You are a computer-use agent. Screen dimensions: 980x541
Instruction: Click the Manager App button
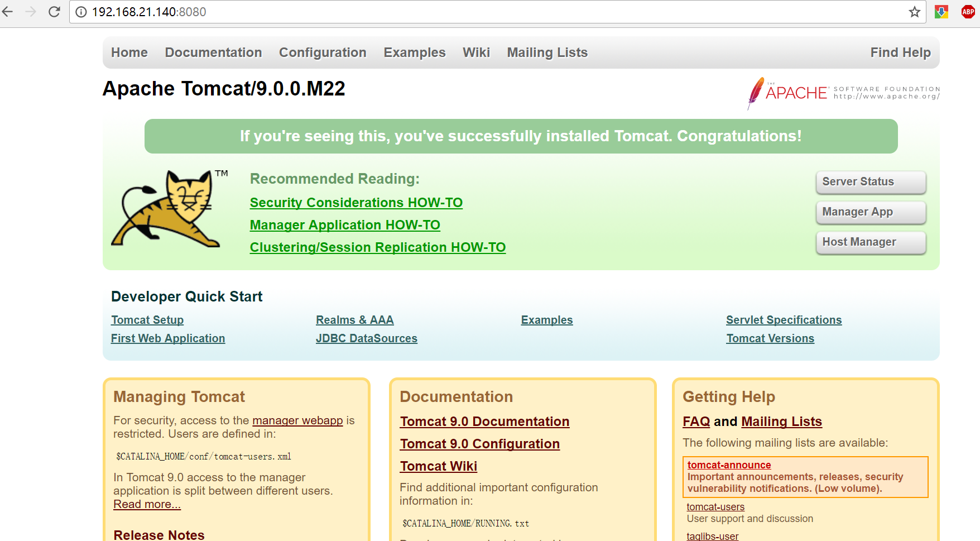871,212
